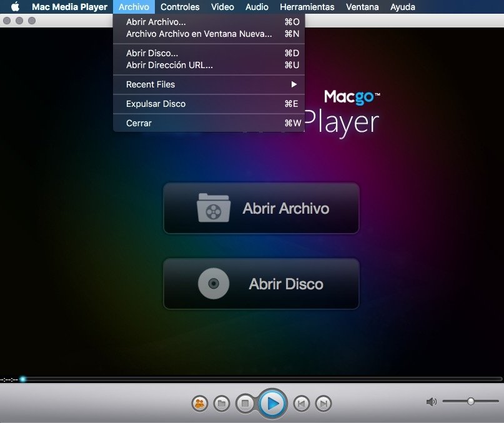Open the Herramientas menu
The height and width of the screenshot is (423, 504).
(307, 7)
